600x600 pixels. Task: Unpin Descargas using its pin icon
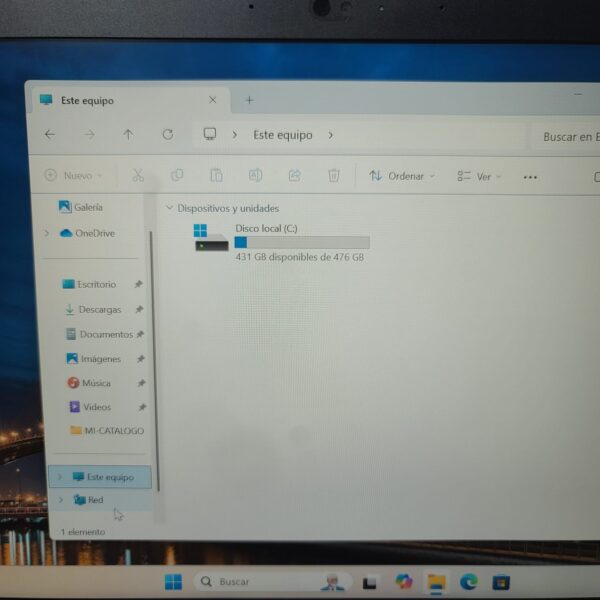point(139,309)
